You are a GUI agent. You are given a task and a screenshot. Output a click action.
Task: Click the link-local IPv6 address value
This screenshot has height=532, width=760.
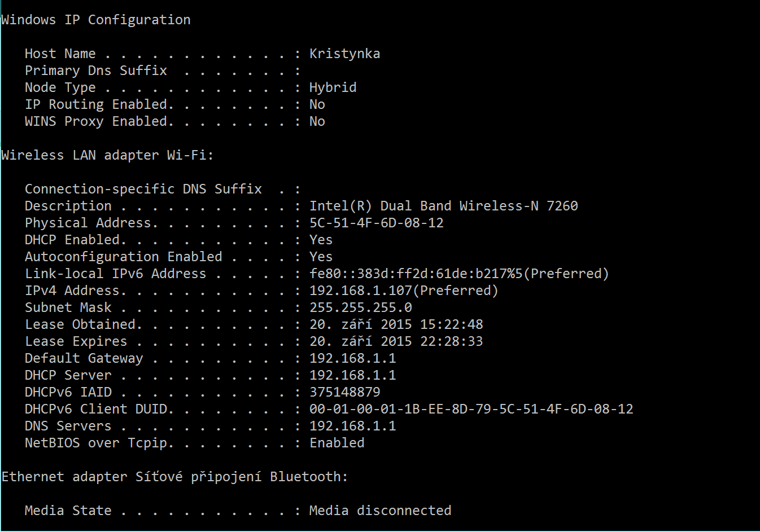tap(458, 274)
